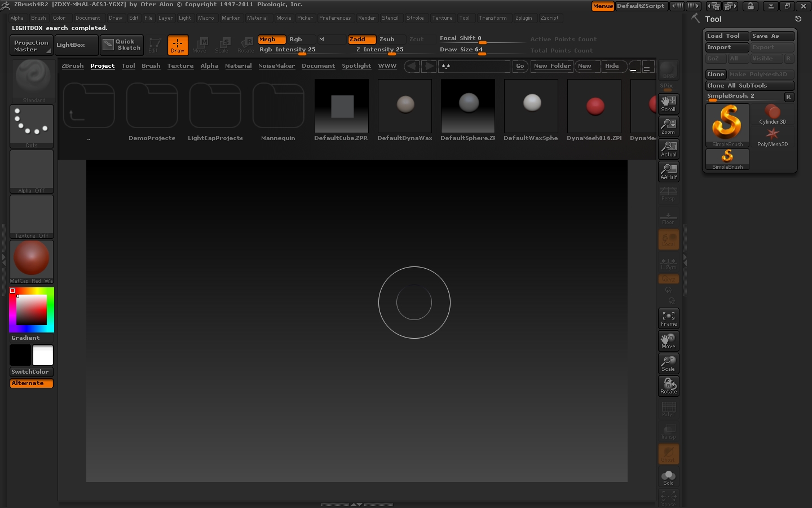Click the Rotate view icon
Screen dimensions: 812x508
click(x=668, y=386)
